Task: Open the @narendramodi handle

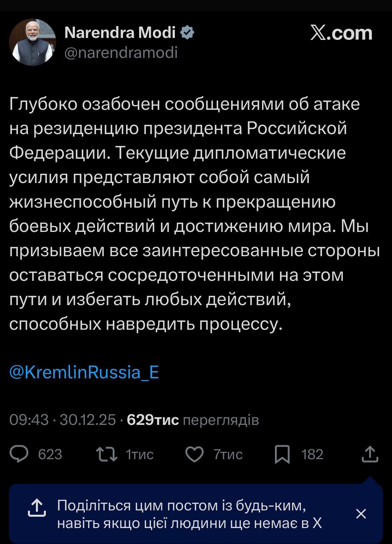Action: [x=120, y=51]
